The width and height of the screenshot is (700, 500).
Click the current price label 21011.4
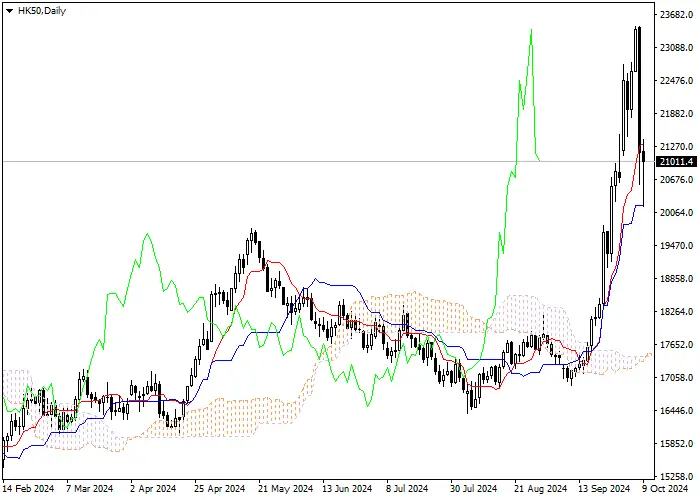(x=676, y=162)
